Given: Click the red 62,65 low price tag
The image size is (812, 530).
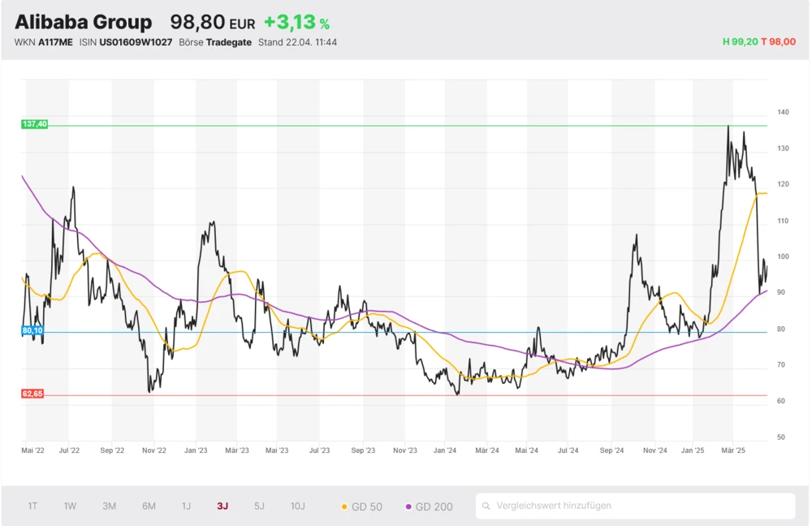Looking at the screenshot, I should [33, 394].
